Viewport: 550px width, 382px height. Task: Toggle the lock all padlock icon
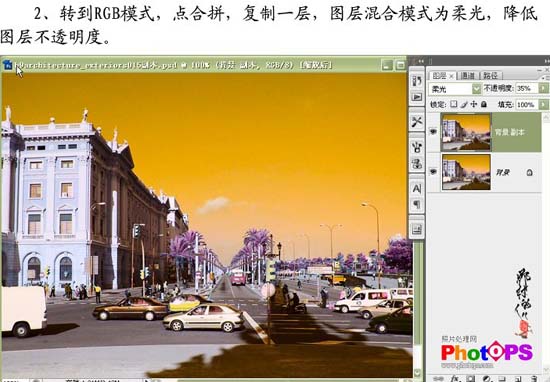tap(484, 104)
